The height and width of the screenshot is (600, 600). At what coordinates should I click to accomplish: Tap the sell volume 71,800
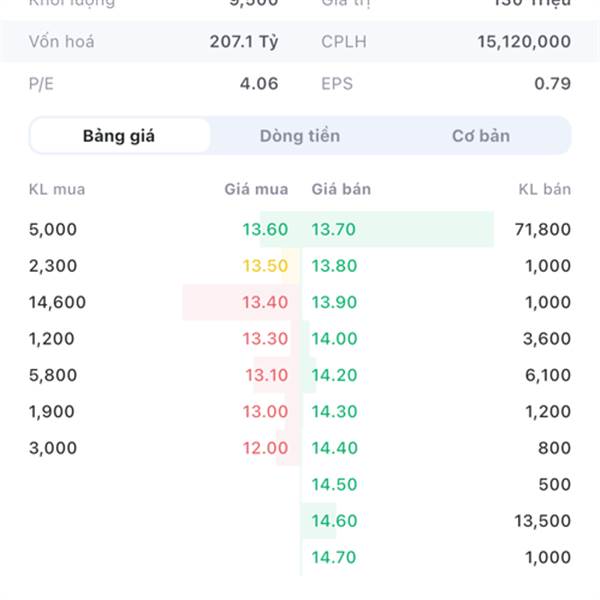pos(540,230)
